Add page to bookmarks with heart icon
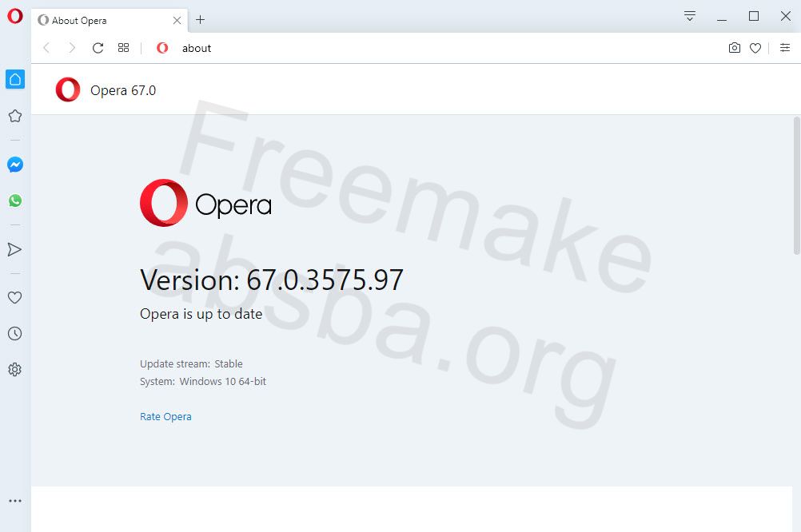The width and height of the screenshot is (801, 532). pos(755,48)
